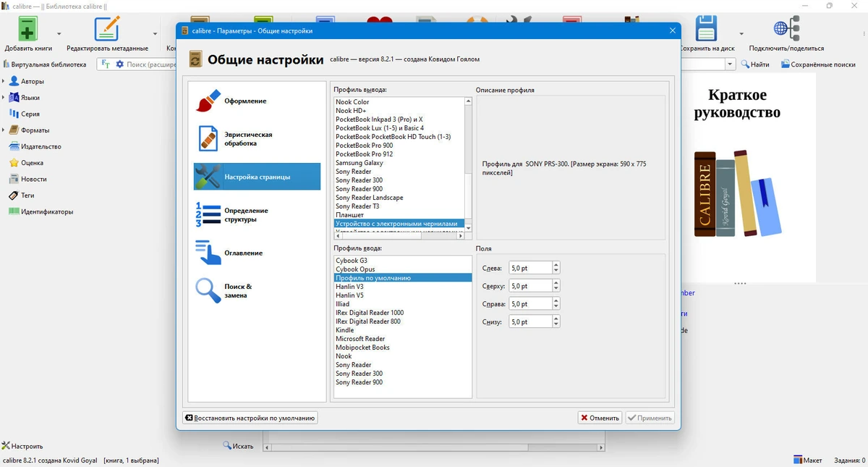Screen dimensions: 868x467
Task: Open dropdown arrow next to Добавить книги
Action: coord(59,34)
